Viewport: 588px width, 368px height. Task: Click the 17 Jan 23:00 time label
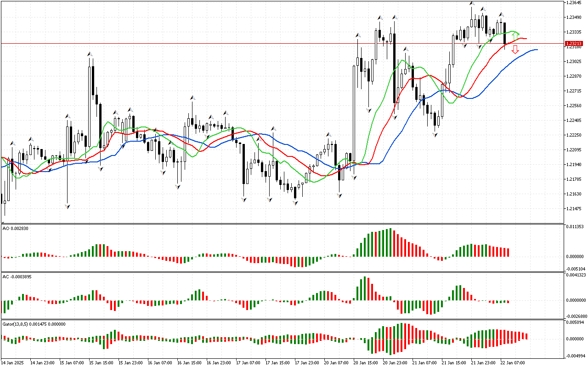tap(307, 363)
